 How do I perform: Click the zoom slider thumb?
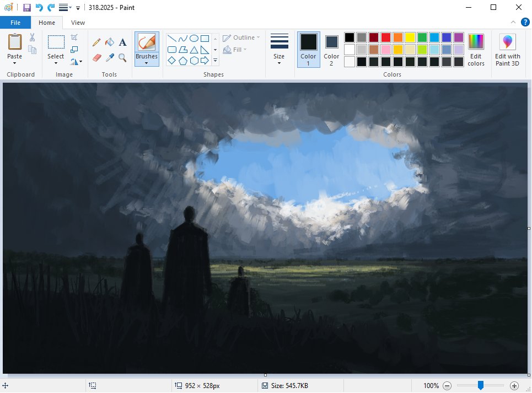click(x=480, y=385)
